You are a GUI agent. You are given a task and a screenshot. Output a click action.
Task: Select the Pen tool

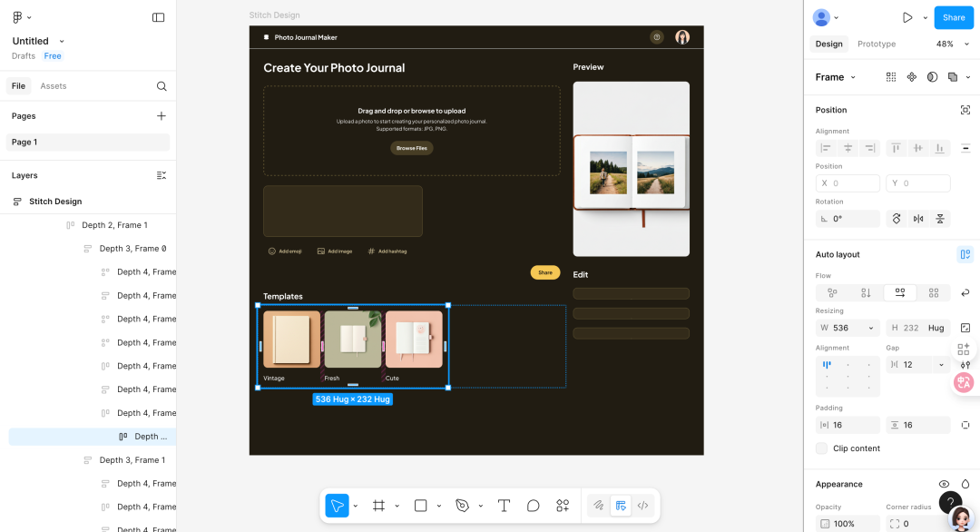click(462, 505)
